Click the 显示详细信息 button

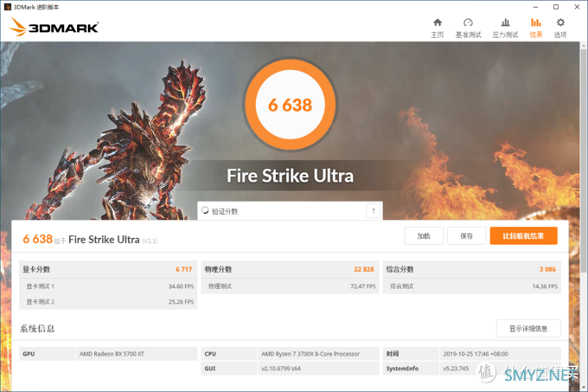pos(528,329)
